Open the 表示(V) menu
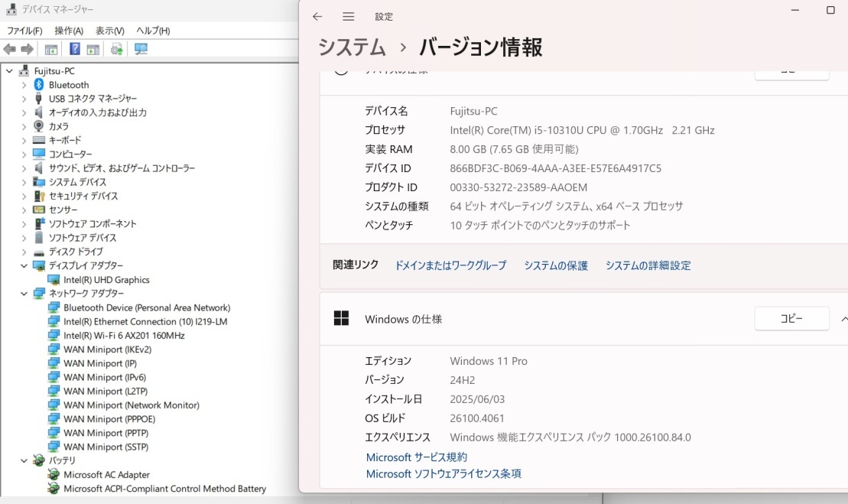The width and height of the screenshot is (848, 504). click(110, 31)
